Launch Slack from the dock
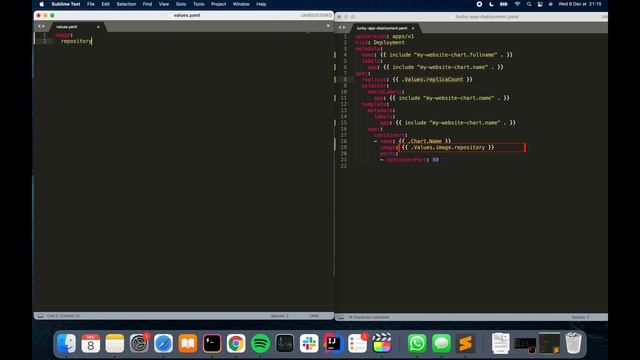The image size is (640, 360). [309, 343]
